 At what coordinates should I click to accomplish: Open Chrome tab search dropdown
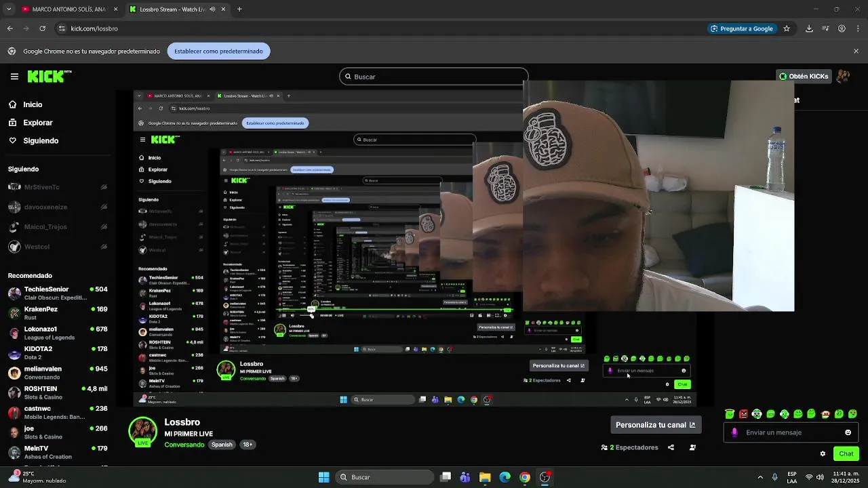(8, 9)
